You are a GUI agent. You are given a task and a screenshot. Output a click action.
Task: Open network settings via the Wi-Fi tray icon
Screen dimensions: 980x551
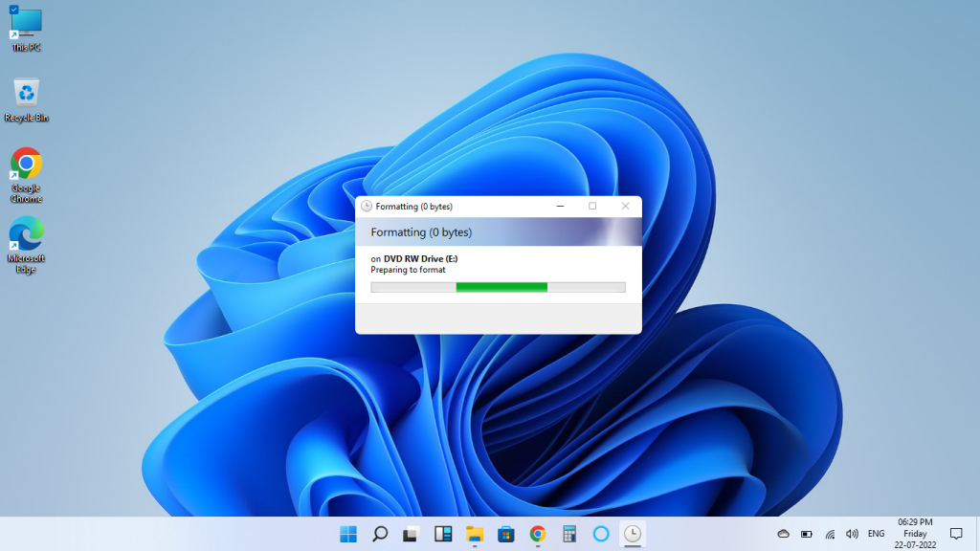[830, 535]
